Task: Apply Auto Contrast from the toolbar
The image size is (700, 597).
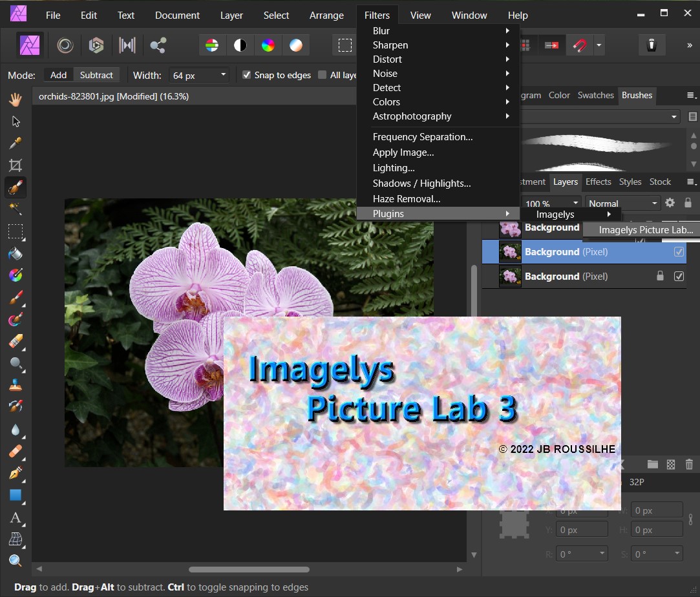Action: coord(240,45)
